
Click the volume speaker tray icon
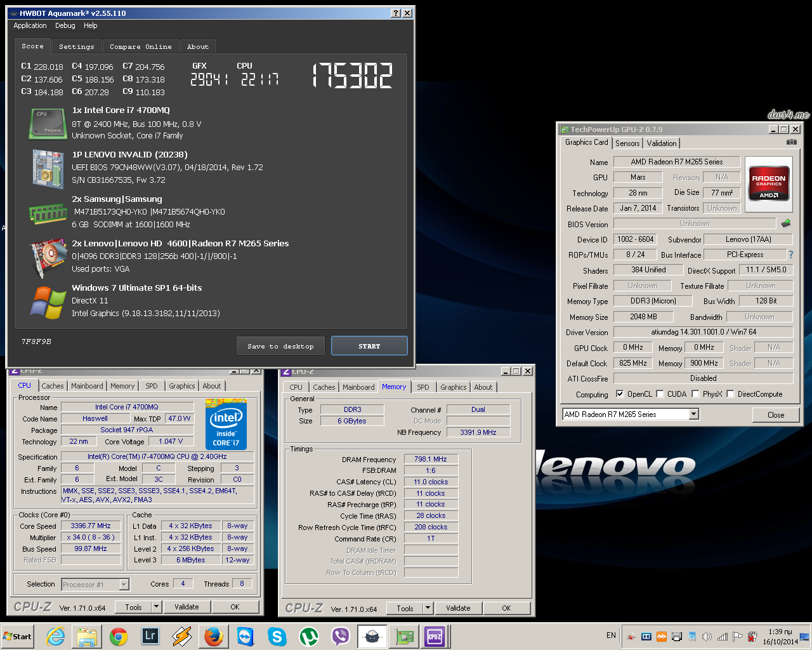click(x=707, y=636)
